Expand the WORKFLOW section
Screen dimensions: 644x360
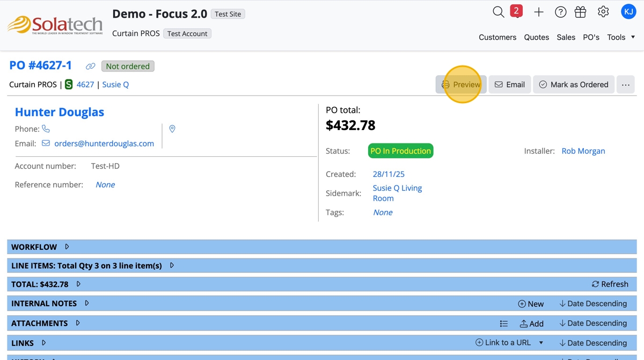pyautogui.click(x=67, y=247)
